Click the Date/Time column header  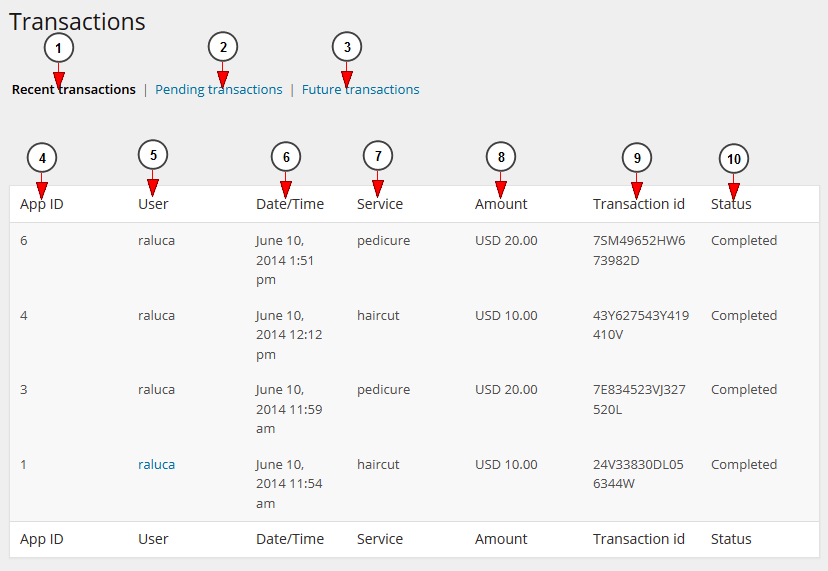pos(290,204)
